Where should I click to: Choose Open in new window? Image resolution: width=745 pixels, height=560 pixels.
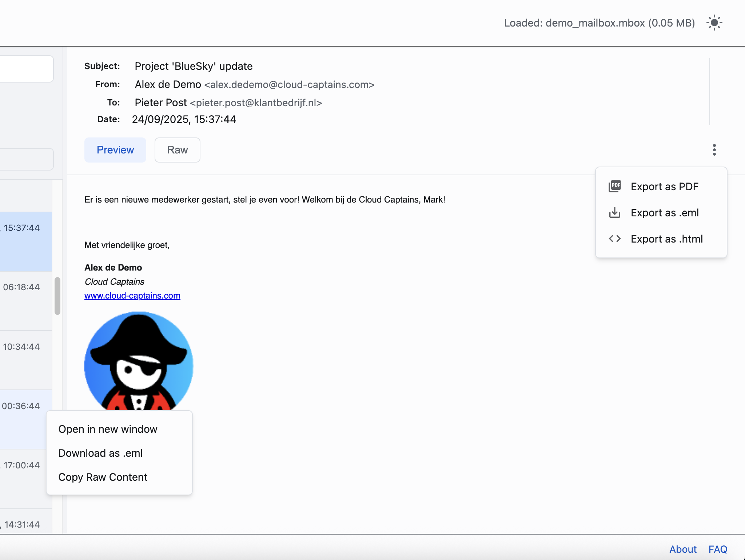coord(108,429)
